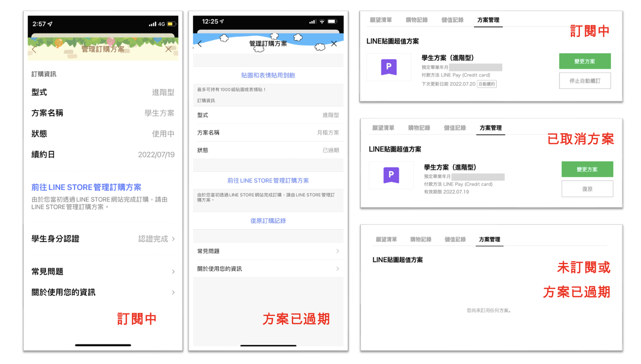
Task: Click 學生方案（進階型）title beside 停止自動續訂
Action: 449,58
